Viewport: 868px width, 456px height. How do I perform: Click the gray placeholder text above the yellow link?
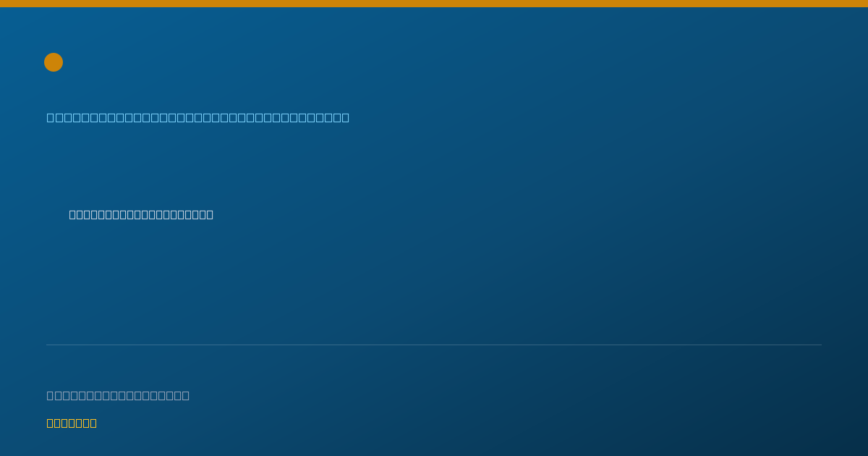[118, 395]
